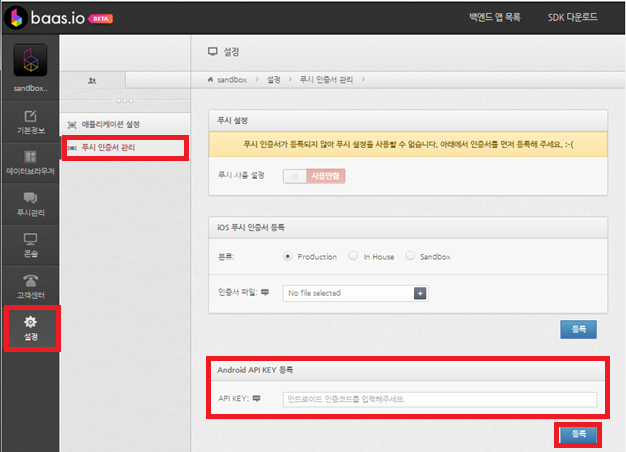Open 푸시관리 in the sidebar

(x=30, y=204)
